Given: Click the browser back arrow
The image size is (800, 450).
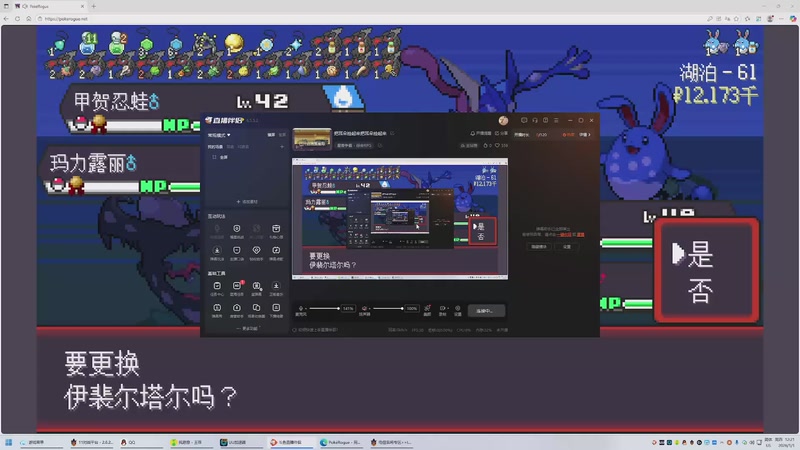Looking at the screenshot, I should [x=6, y=19].
